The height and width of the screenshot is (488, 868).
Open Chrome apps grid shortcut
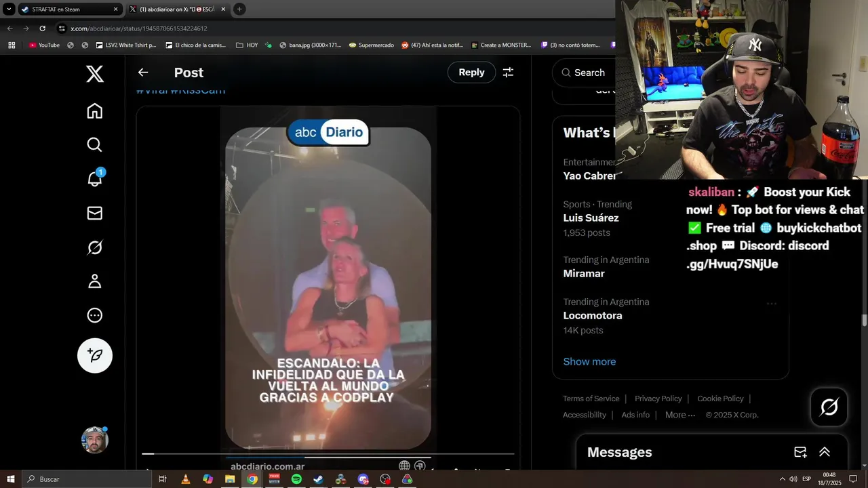click(12, 45)
